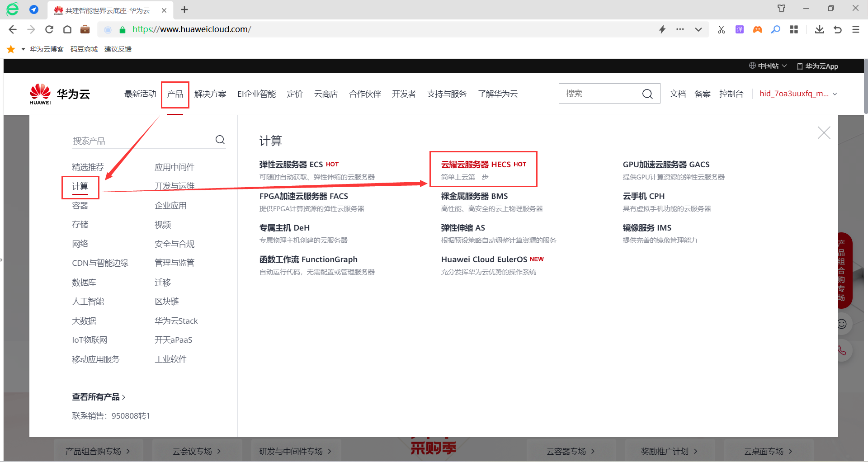Open the 产品 menu
The image size is (868, 462).
175,94
